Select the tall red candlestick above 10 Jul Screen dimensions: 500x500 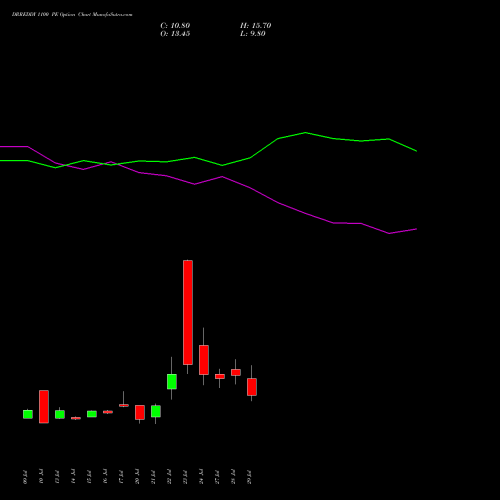[44, 407]
